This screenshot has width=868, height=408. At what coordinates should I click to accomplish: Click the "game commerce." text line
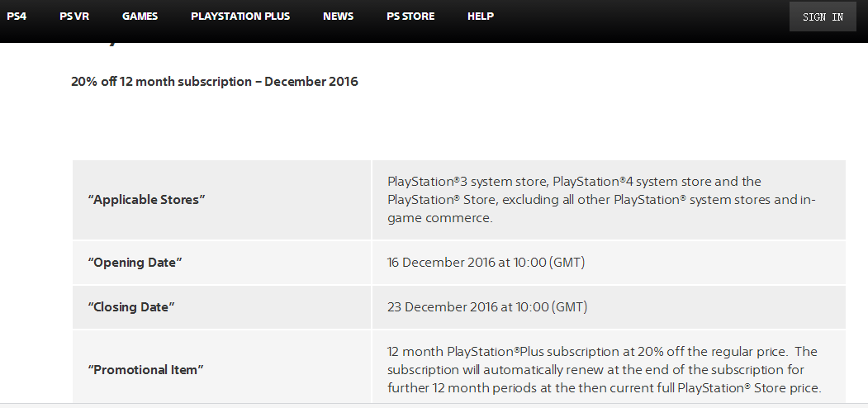pos(439,218)
